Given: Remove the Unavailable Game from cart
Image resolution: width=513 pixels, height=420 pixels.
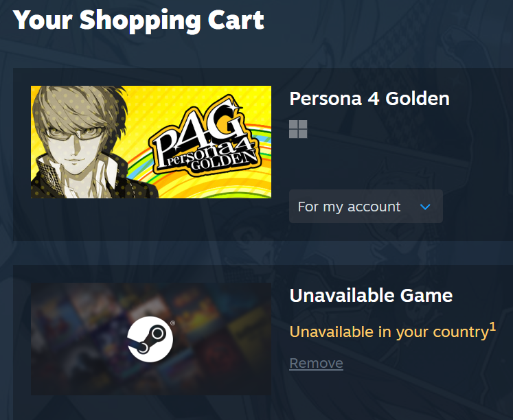Looking at the screenshot, I should (316, 363).
